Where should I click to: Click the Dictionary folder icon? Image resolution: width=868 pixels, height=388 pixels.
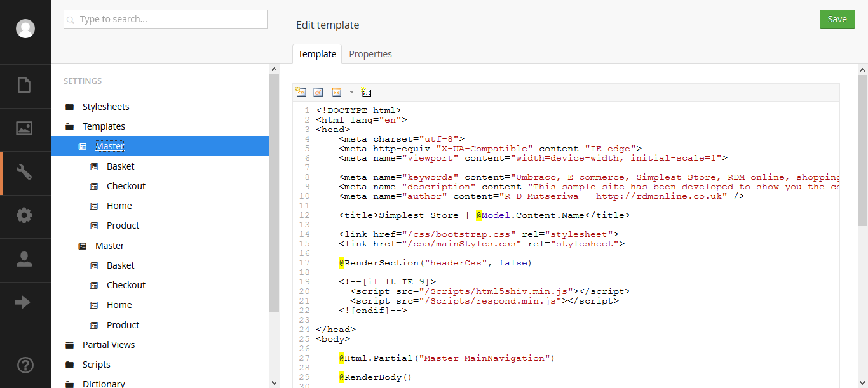click(69, 384)
